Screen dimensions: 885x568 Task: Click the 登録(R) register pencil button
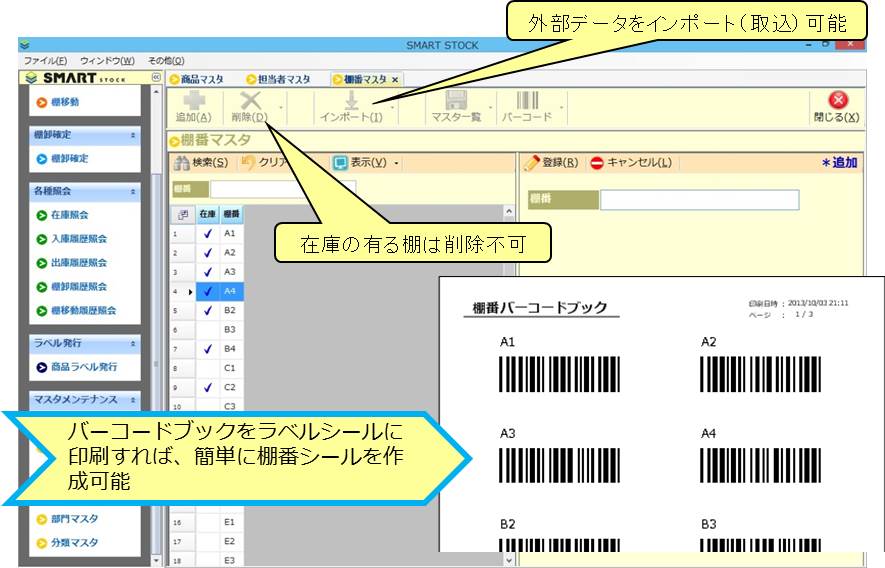coord(551,163)
